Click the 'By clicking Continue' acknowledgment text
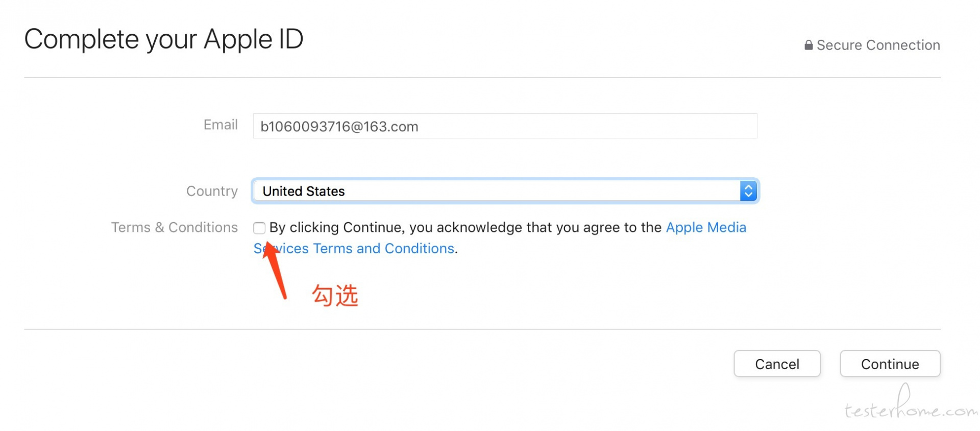The height and width of the screenshot is (431, 980). tap(464, 228)
